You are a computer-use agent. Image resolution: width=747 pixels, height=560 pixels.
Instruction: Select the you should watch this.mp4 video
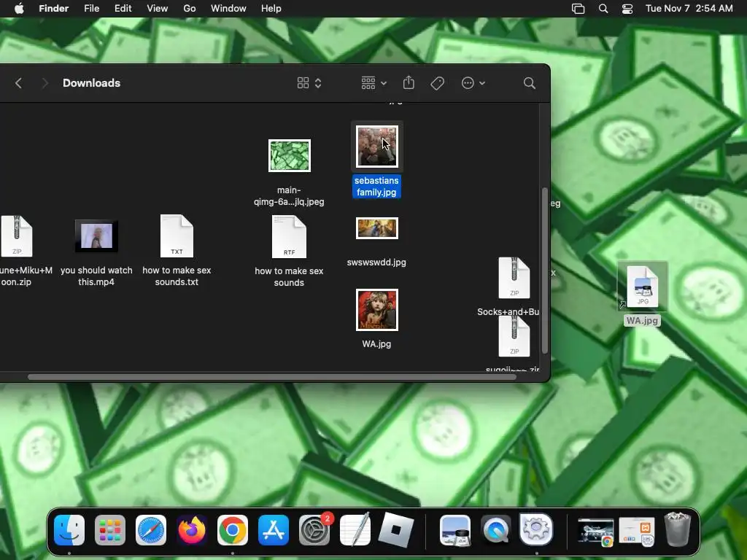(x=97, y=236)
